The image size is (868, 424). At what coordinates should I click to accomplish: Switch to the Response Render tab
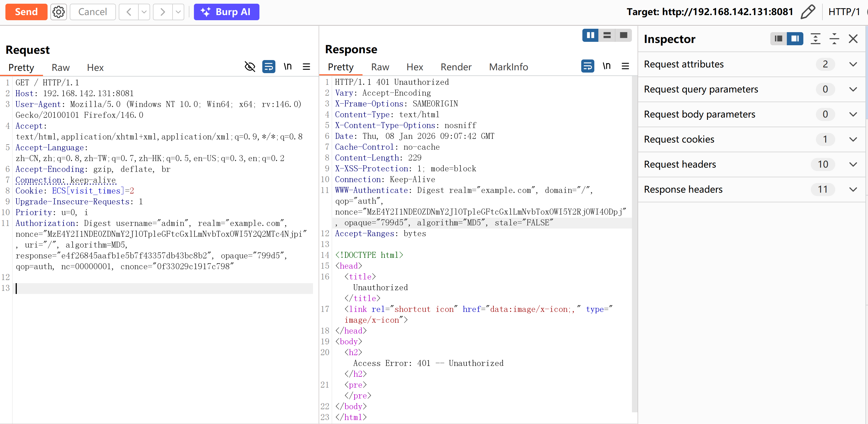(x=456, y=67)
